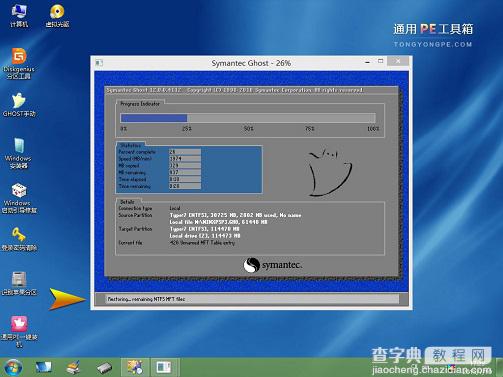Click the taskbar icon with orange brush

(x=73, y=367)
